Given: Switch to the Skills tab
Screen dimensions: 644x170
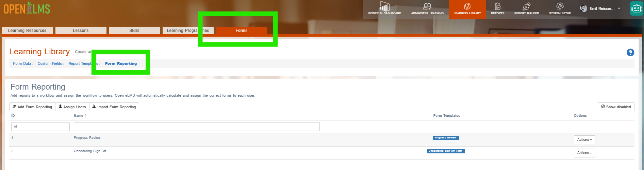Looking at the screenshot, I should (x=134, y=31).
